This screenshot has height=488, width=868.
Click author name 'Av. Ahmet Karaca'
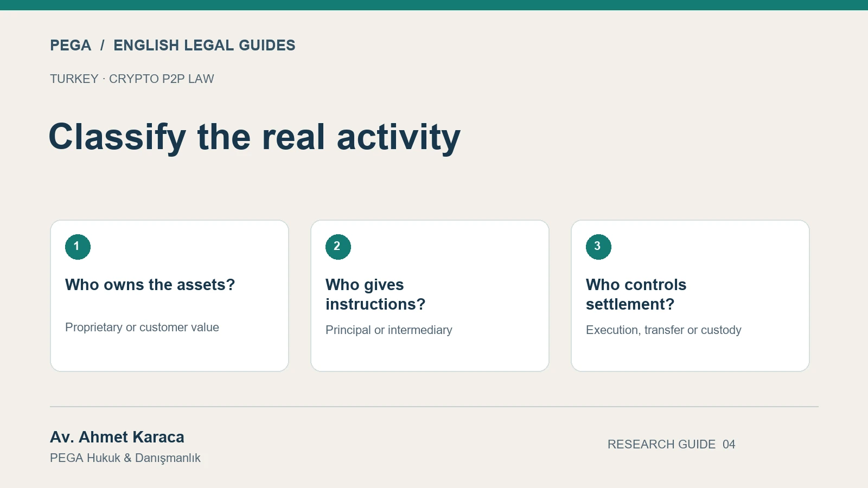pyautogui.click(x=117, y=437)
